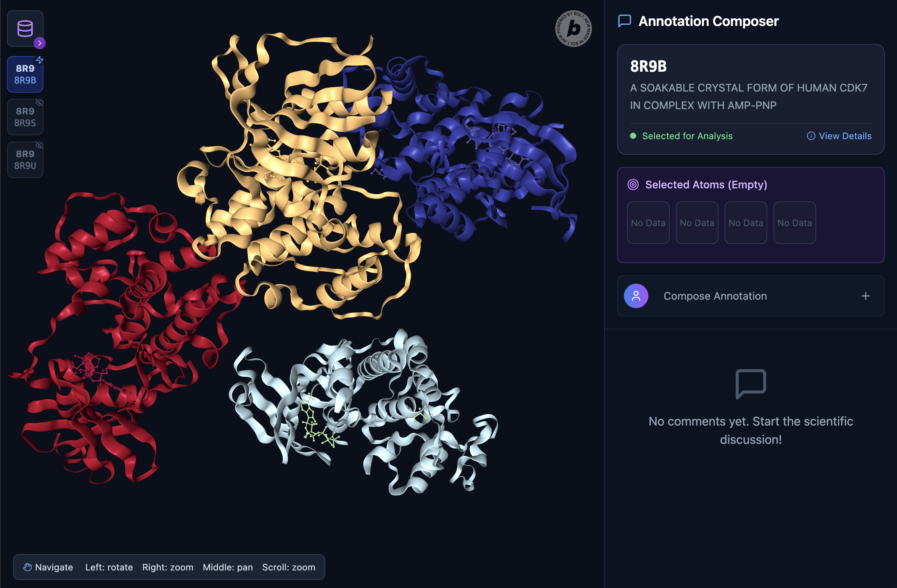This screenshot has height=588, width=897.
Task: Select the 8R9S structure entry
Action: point(25,117)
